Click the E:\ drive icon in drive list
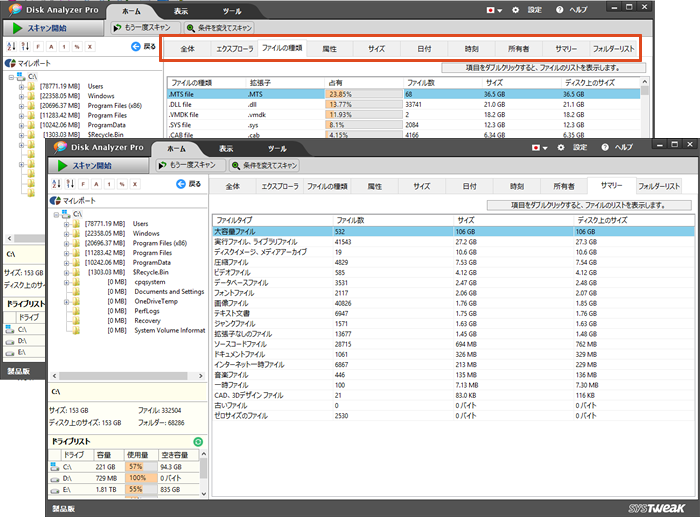 [x=54, y=490]
